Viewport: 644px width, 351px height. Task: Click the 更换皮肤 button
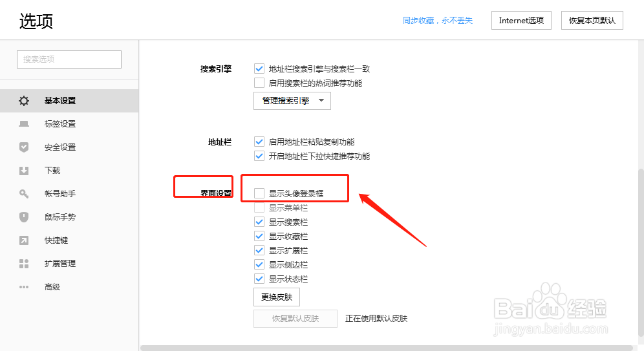(276, 297)
